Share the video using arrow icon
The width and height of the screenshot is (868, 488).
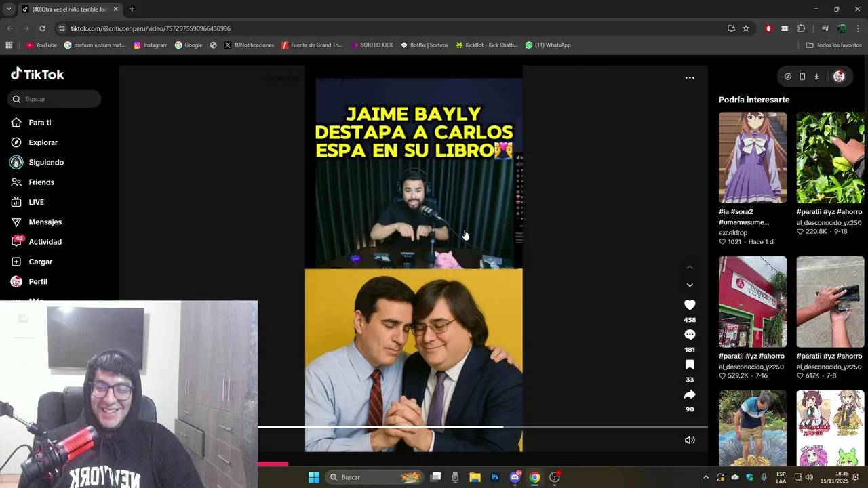tap(690, 394)
